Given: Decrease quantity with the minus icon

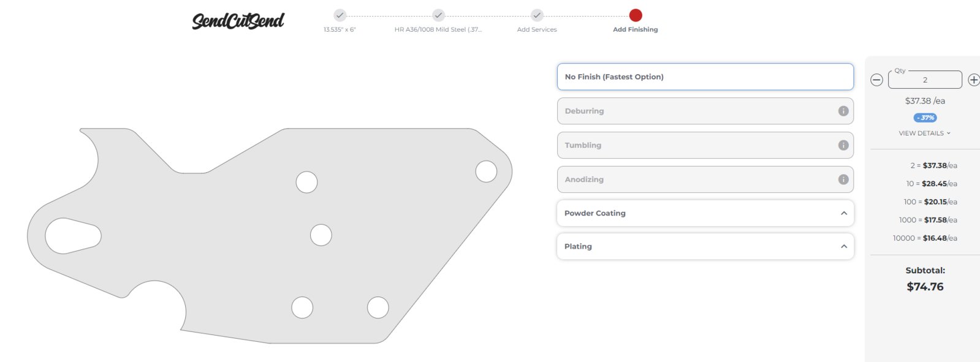Looking at the screenshot, I should pos(876,80).
